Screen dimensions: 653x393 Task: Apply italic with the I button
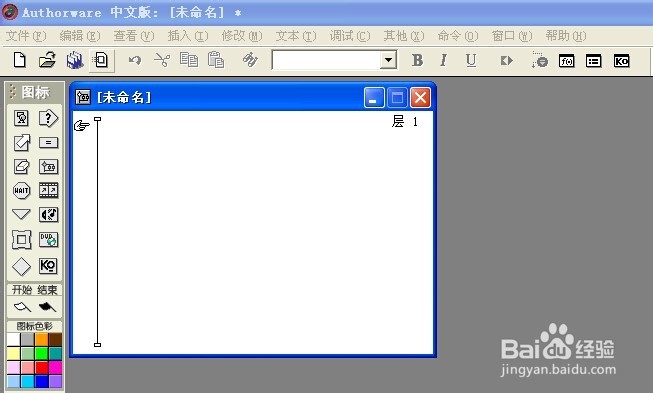point(444,61)
